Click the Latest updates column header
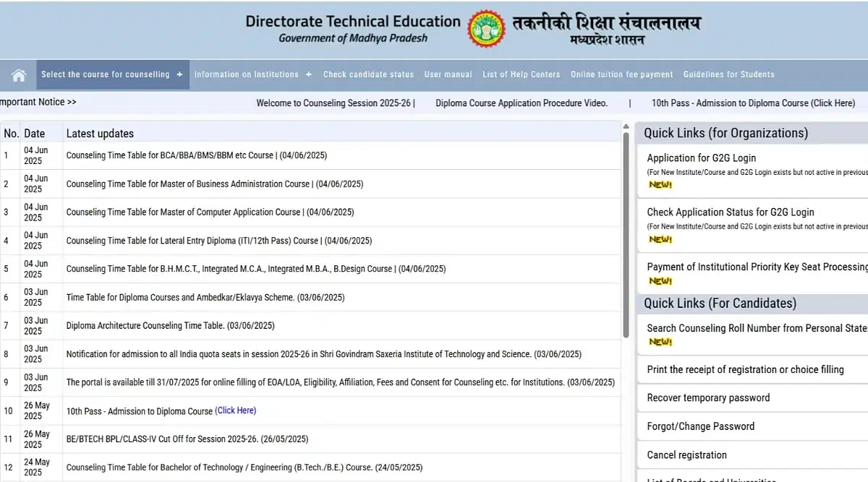Viewport: 868px width, 482px height. 100,133
